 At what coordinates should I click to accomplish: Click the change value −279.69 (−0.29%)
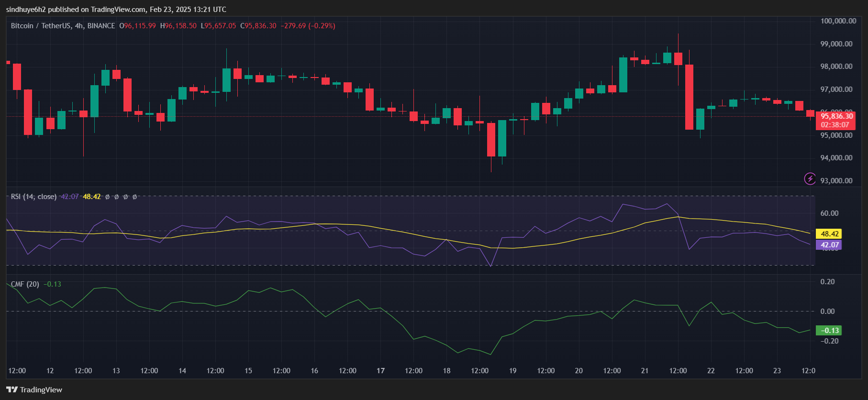(308, 26)
